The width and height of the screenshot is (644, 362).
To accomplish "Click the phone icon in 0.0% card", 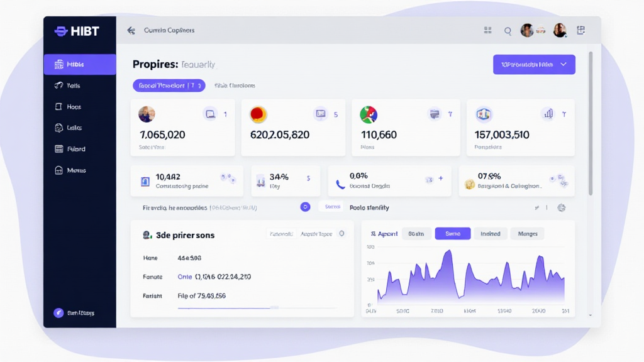I will pos(340,184).
